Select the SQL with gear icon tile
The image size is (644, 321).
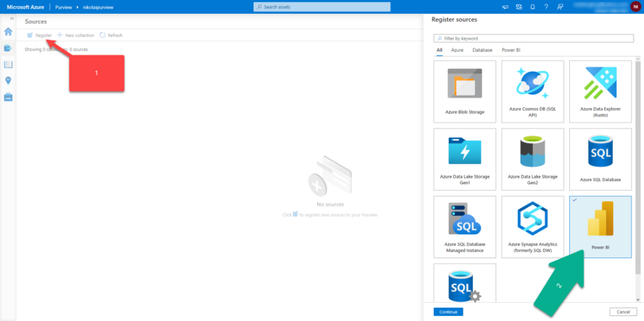tap(464, 283)
